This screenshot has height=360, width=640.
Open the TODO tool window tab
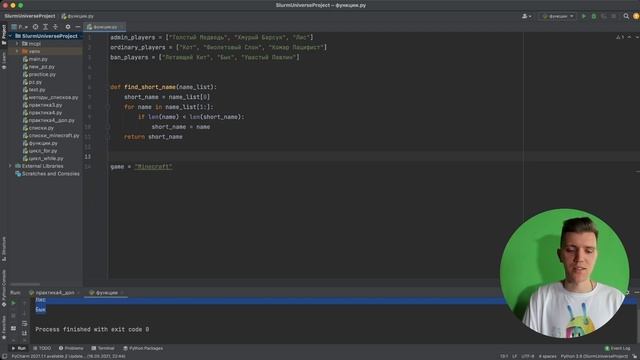(x=42, y=348)
